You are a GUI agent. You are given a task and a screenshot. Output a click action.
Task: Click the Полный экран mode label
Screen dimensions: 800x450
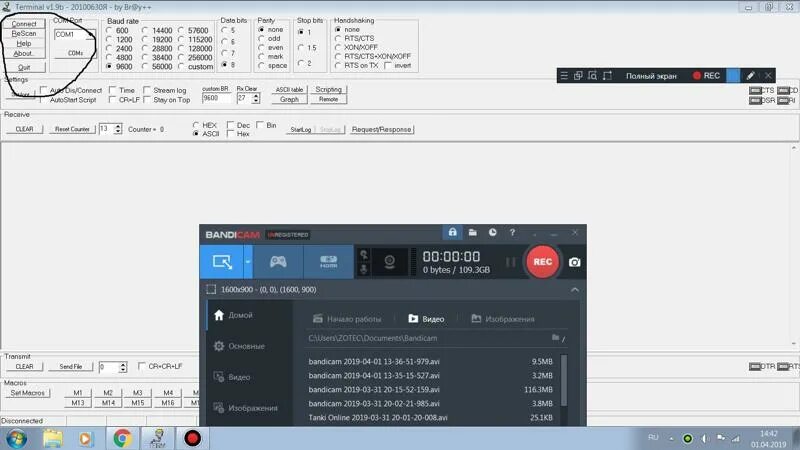pos(651,76)
